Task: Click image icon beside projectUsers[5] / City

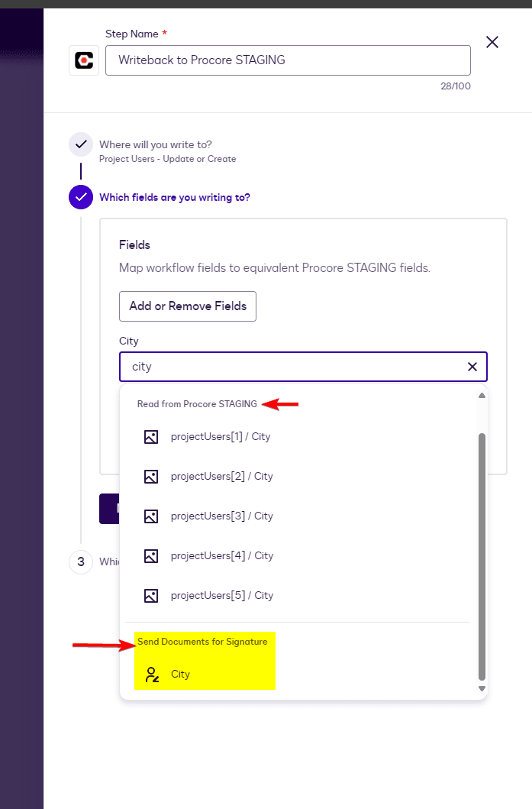Action: (151, 596)
